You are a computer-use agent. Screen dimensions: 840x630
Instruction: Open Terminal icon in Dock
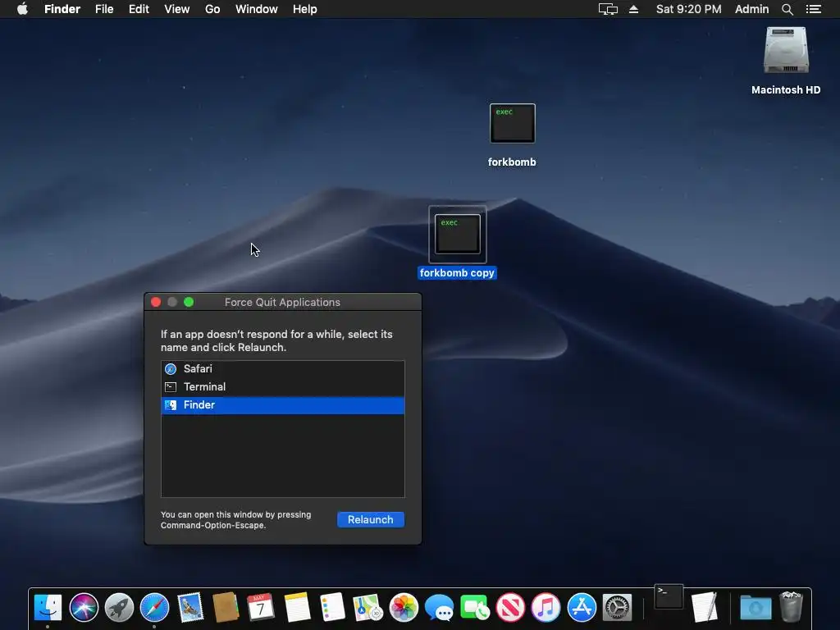[669, 597]
